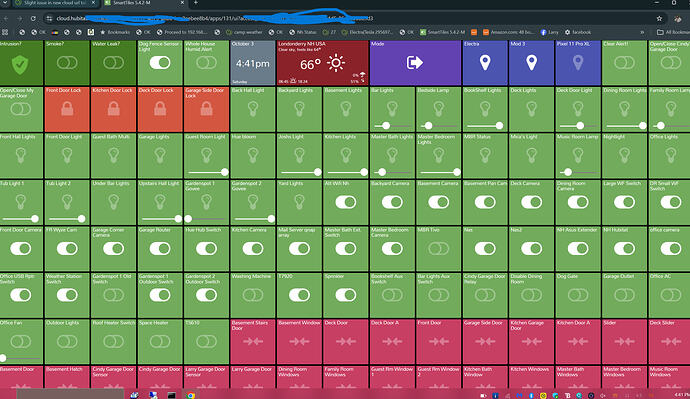690x399 pixels.
Task: Click the Yard Lights bulb
Action: [299, 202]
